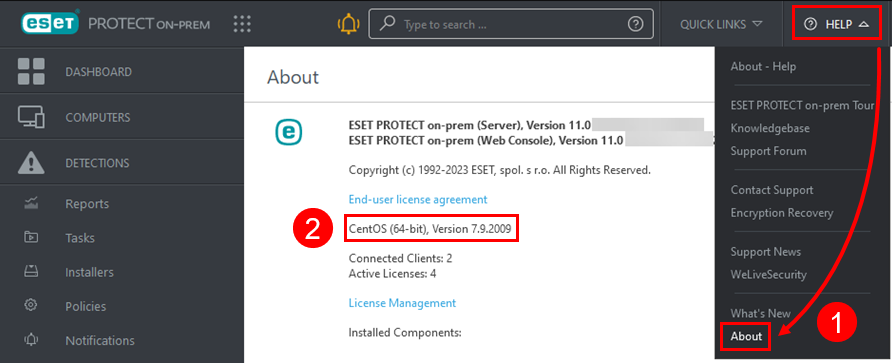Open the End-user license agreement link
Screen dimensions: 892x363
(418, 200)
